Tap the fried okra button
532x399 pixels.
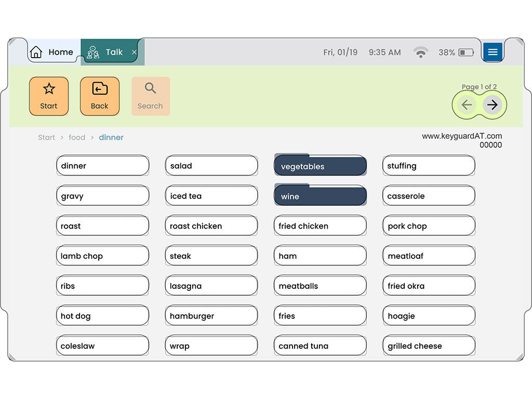[429, 286]
